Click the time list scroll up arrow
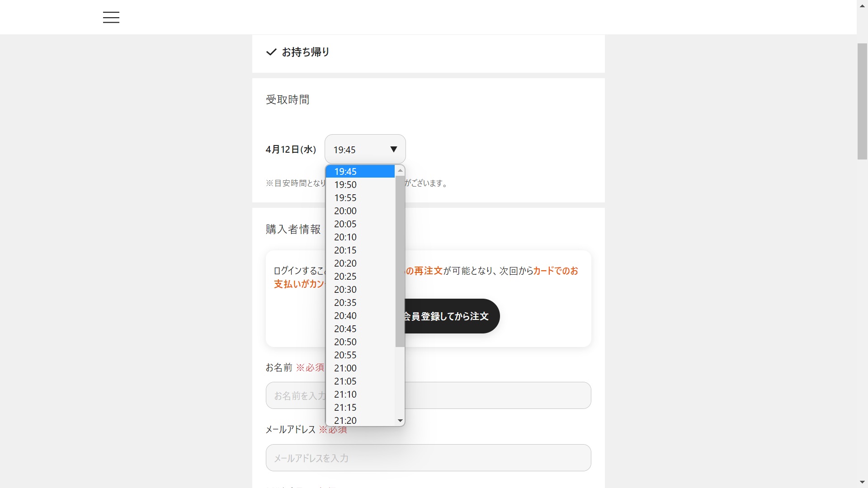Viewport: 868px width, 488px height. [400, 170]
